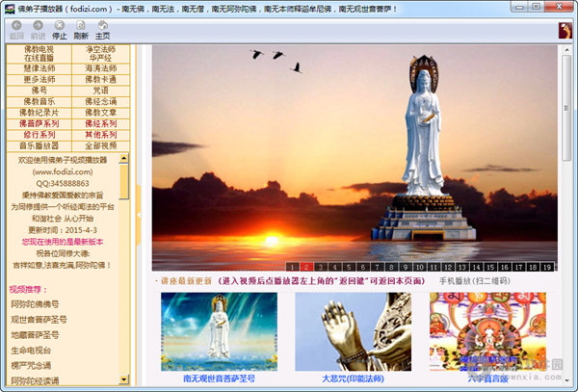Jump to slideshow slide 15

click(490, 267)
